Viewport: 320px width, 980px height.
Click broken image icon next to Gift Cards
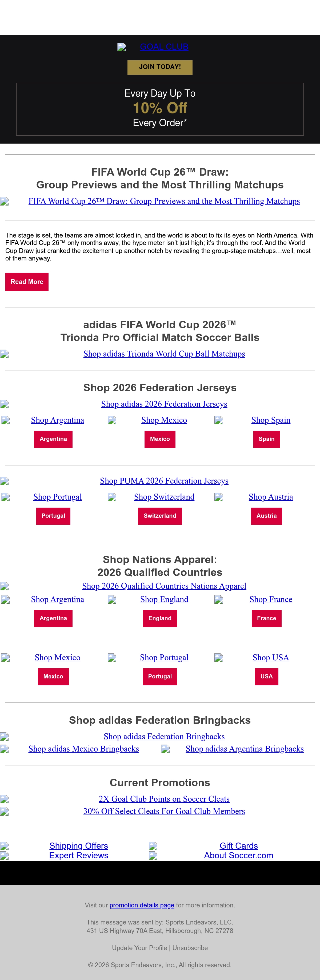coord(153,846)
